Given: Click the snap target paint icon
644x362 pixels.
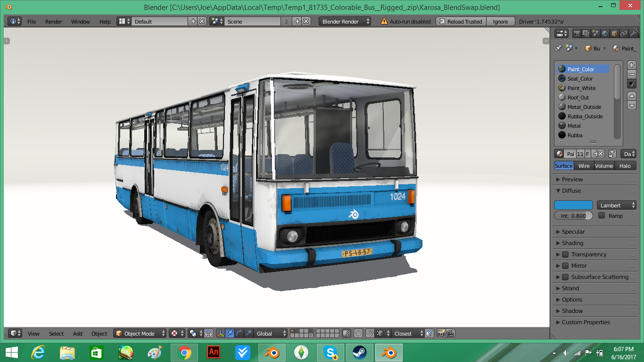Looking at the screenshot, I should point(429,333).
